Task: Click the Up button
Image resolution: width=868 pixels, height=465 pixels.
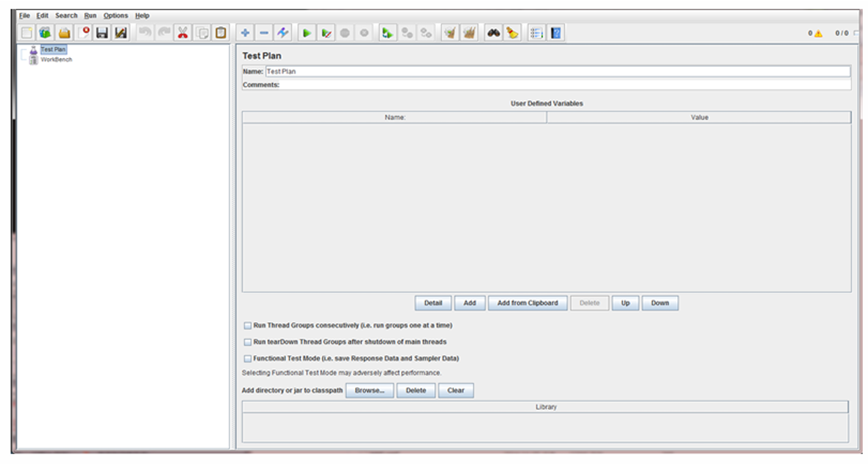Action: point(625,303)
